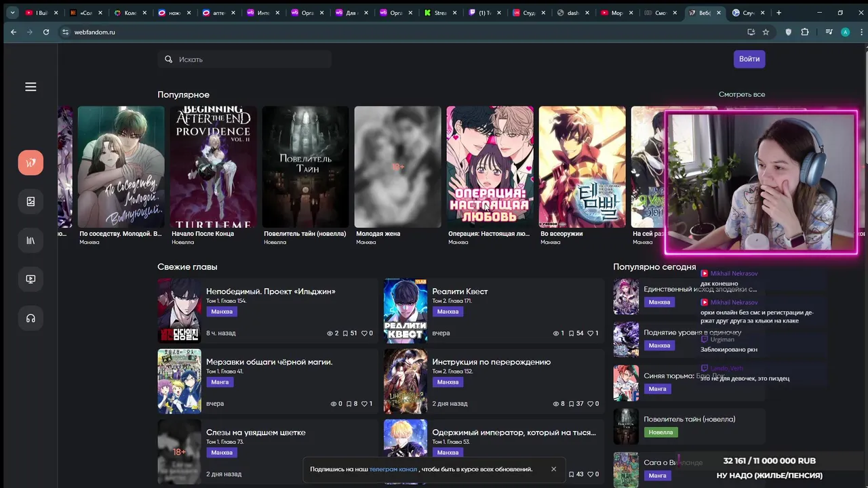This screenshot has width=868, height=488.
Task: Open Поднятие уровня в одиночку entry
Action: tap(692, 333)
